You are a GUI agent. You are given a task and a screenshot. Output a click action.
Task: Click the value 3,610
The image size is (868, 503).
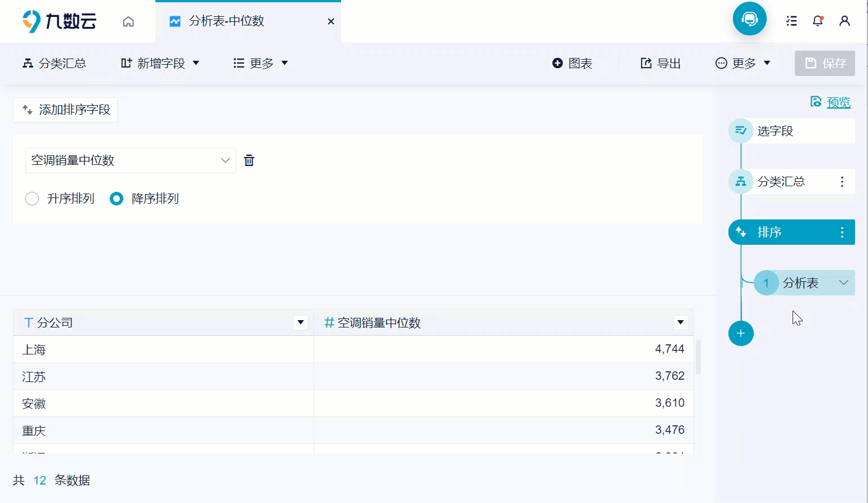click(670, 403)
